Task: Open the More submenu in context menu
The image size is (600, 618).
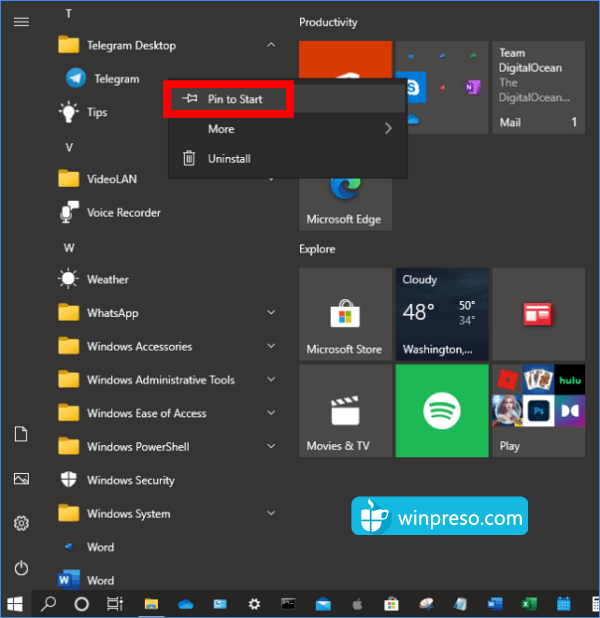Action: coord(288,129)
